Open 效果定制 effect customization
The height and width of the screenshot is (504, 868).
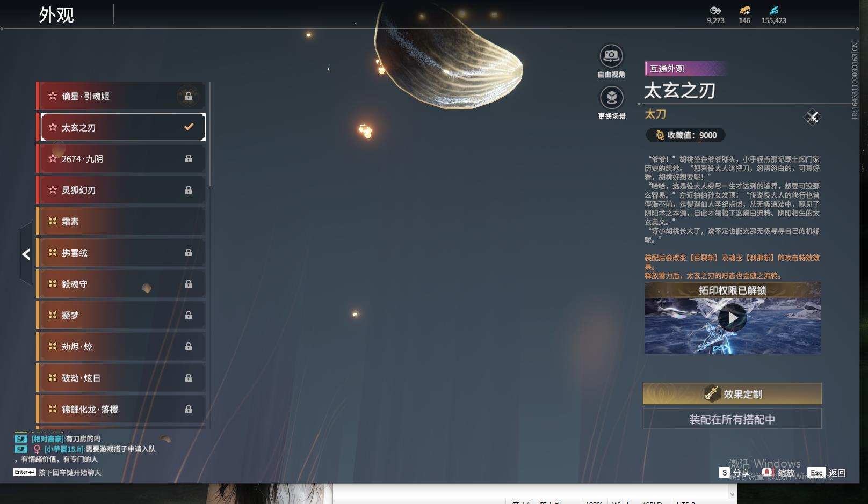click(732, 394)
